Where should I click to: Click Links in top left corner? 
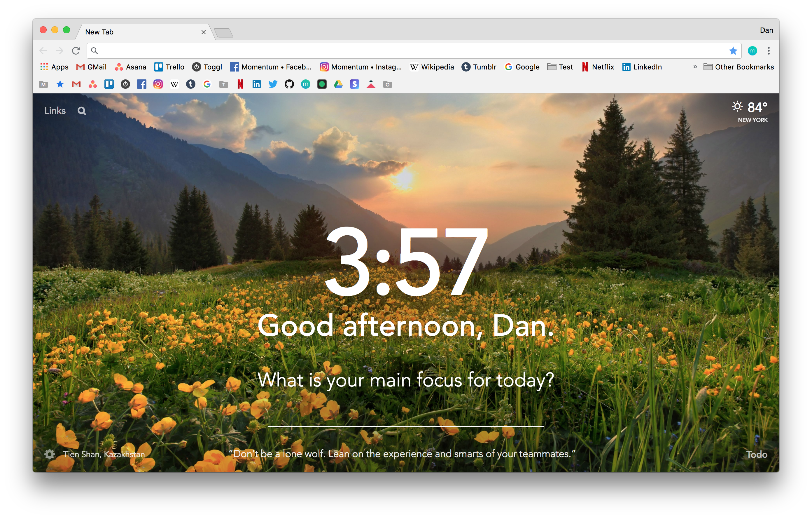(x=55, y=111)
